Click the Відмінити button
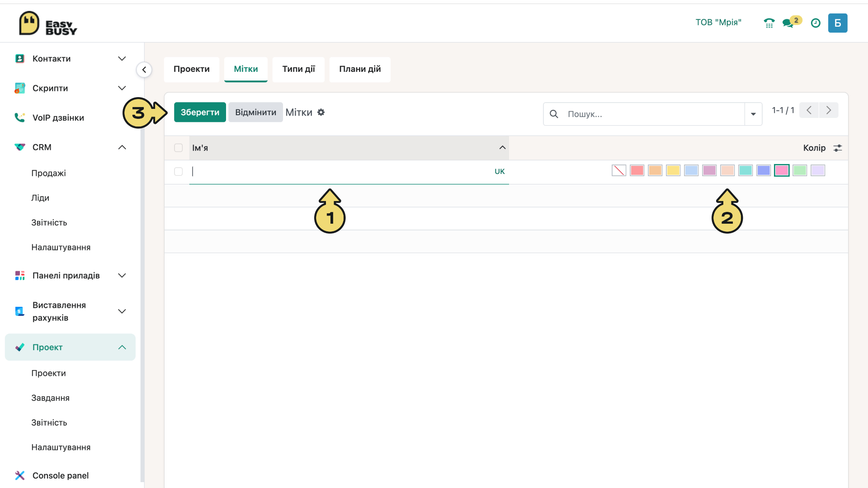Viewport: 868px width, 488px height. coord(255,112)
